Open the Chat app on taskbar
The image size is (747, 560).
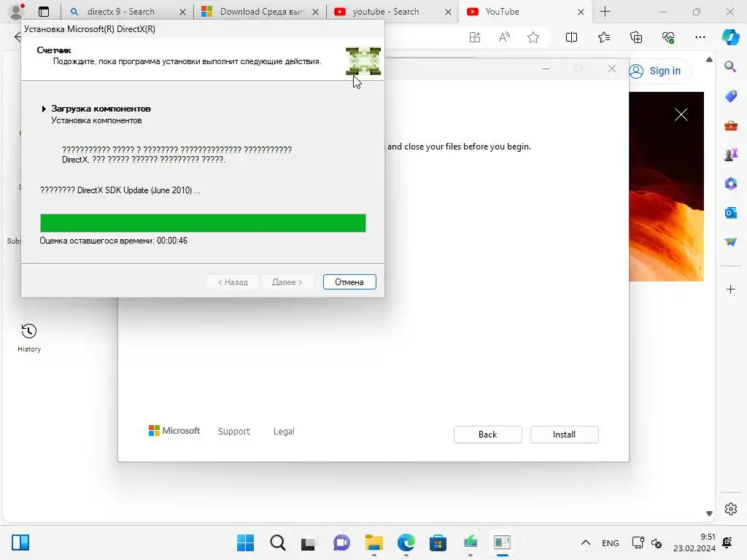click(341, 542)
